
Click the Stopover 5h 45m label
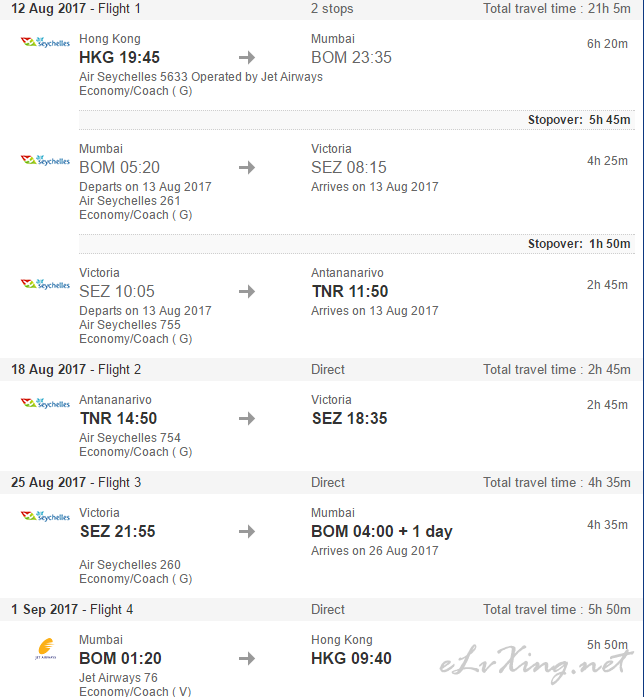click(579, 120)
